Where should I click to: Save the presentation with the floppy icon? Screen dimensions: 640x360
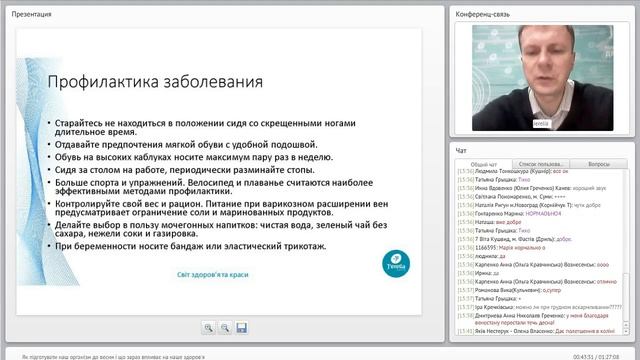pyautogui.click(x=242, y=328)
